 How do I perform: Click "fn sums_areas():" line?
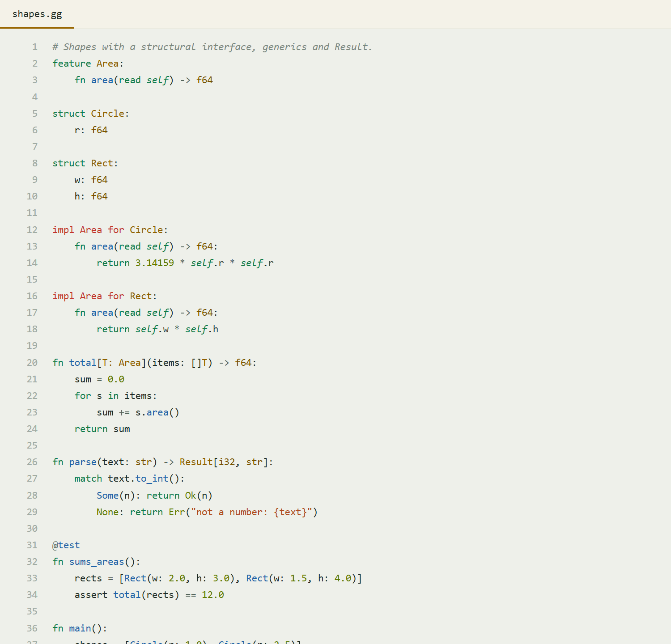point(97,562)
